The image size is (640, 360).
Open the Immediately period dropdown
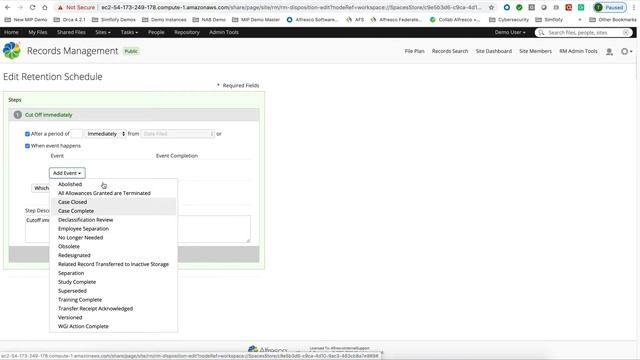tap(106, 134)
